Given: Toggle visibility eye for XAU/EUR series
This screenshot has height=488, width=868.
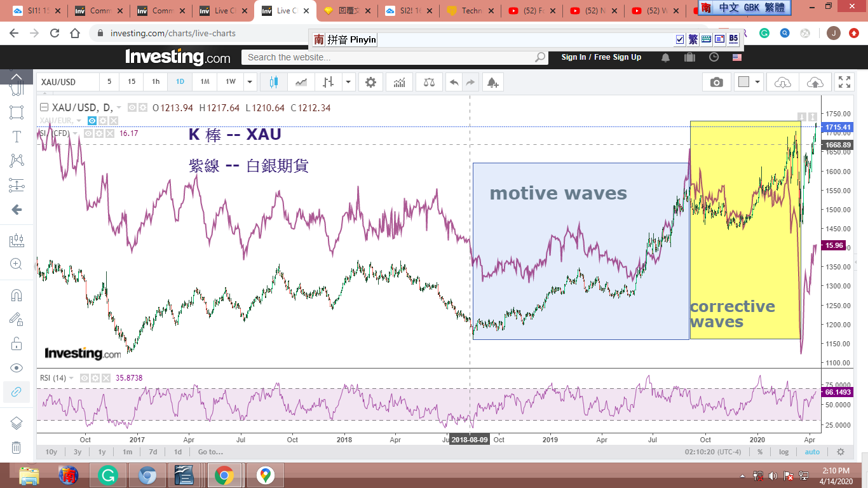Looking at the screenshot, I should (92, 121).
